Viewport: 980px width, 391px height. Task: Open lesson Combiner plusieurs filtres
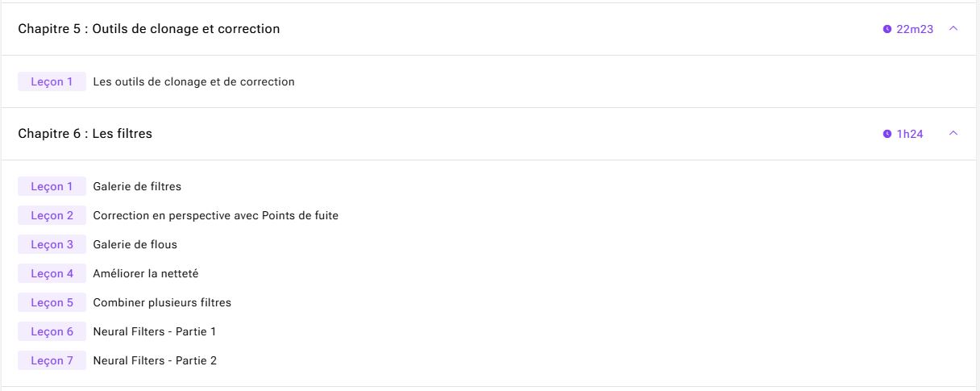coord(162,302)
